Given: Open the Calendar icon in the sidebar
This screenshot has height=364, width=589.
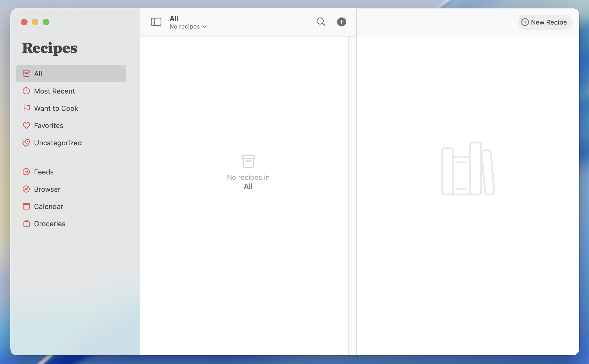Looking at the screenshot, I should click(26, 206).
